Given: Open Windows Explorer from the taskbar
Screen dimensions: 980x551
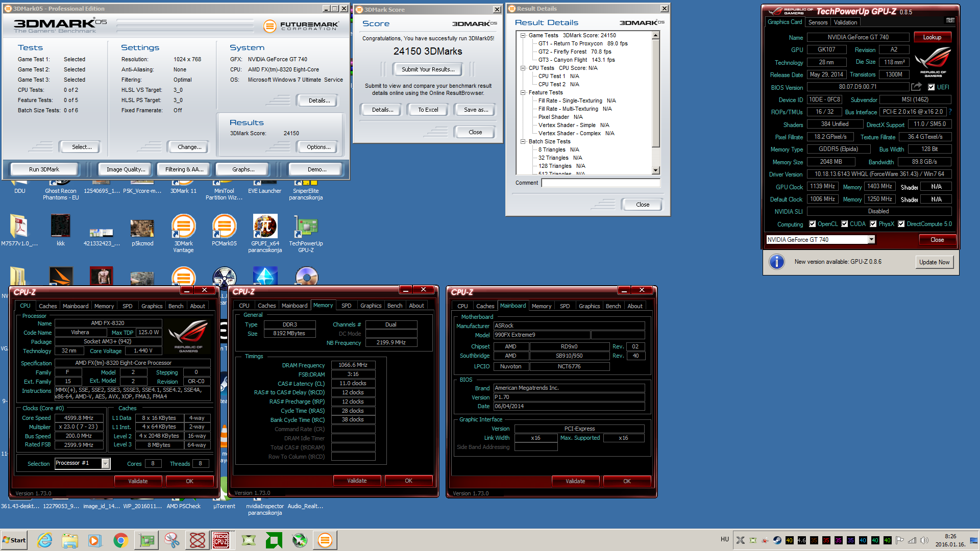Looking at the screenshot, I should (70, 540).
